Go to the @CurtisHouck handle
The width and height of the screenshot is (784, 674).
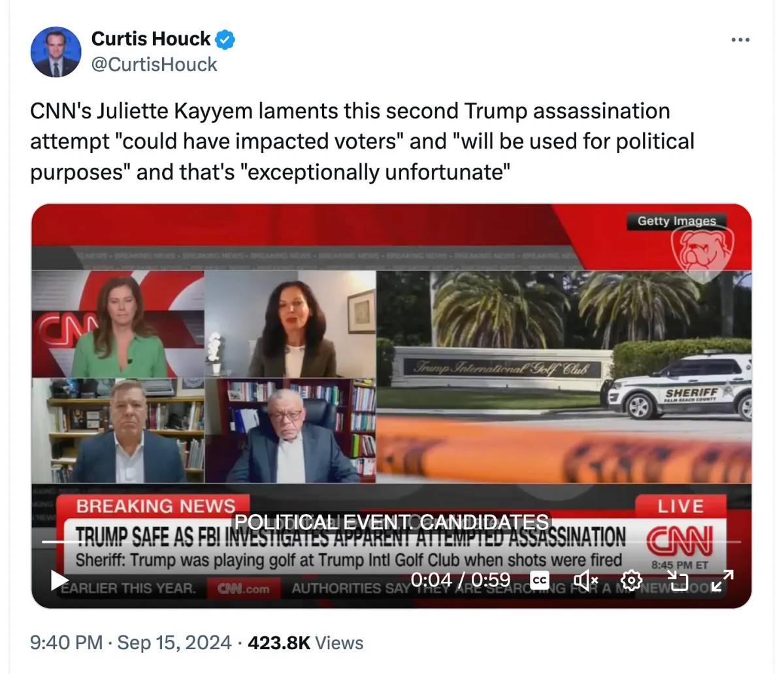(154, 64)
